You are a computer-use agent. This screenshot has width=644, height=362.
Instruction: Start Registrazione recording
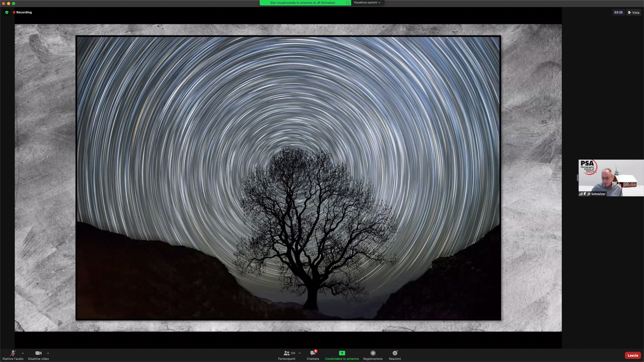[x=373, y=355]
